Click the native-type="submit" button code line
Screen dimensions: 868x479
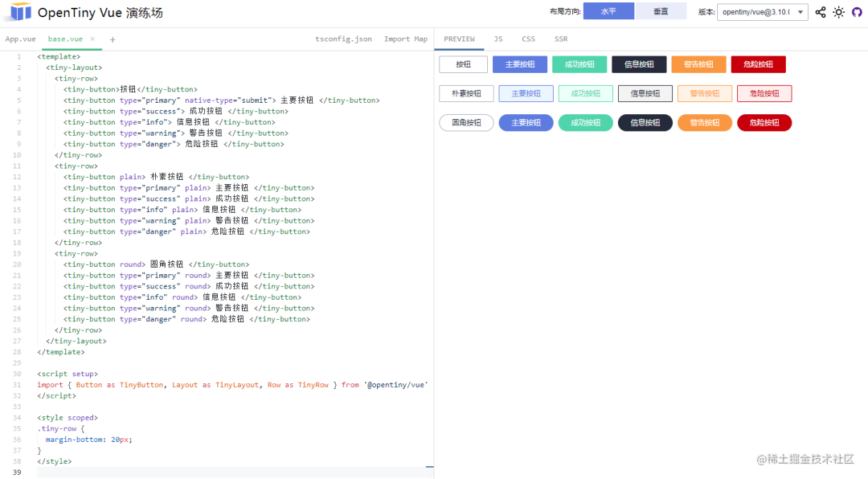222,100
